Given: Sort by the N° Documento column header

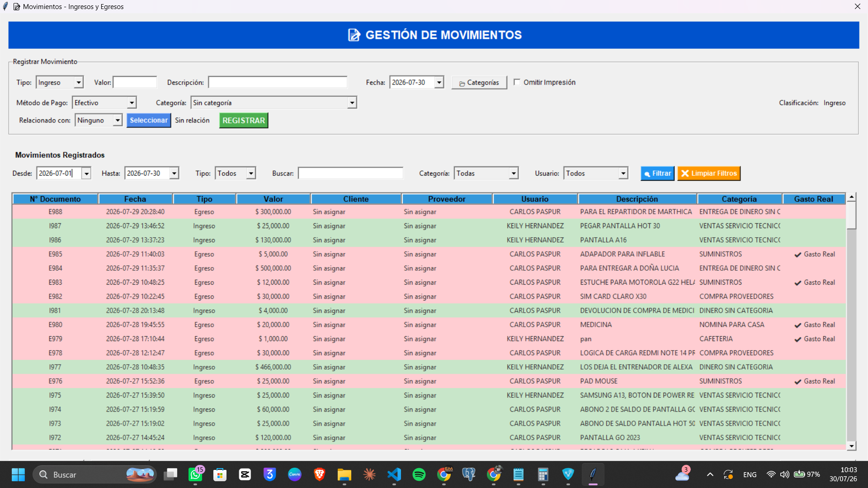Looking at the screenshot, I should tap(55, 199).
